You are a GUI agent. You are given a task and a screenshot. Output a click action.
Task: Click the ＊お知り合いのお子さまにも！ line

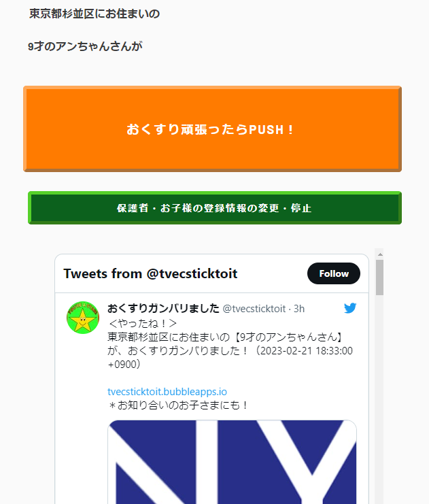[177, 405]
